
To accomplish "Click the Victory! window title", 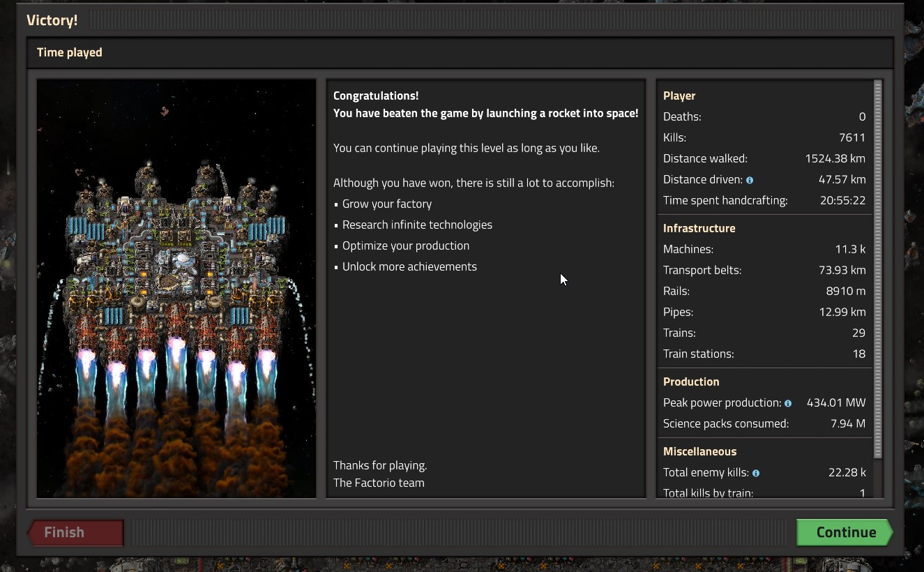I will 52,20.
